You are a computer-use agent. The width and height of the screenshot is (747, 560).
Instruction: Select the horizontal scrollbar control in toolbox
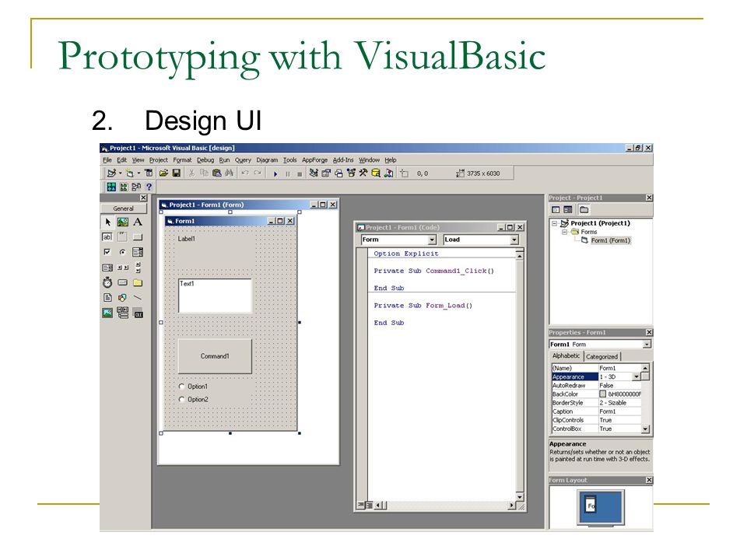[x=123, y=267]
